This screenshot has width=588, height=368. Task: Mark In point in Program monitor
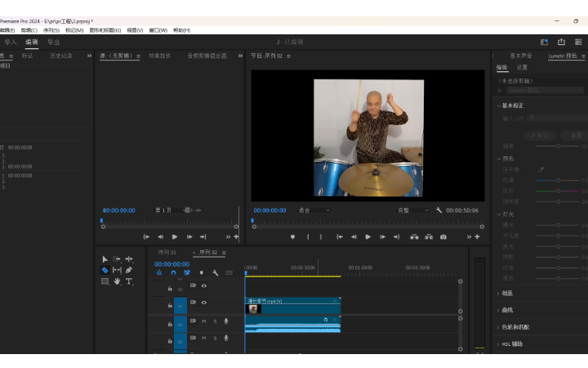308,237
